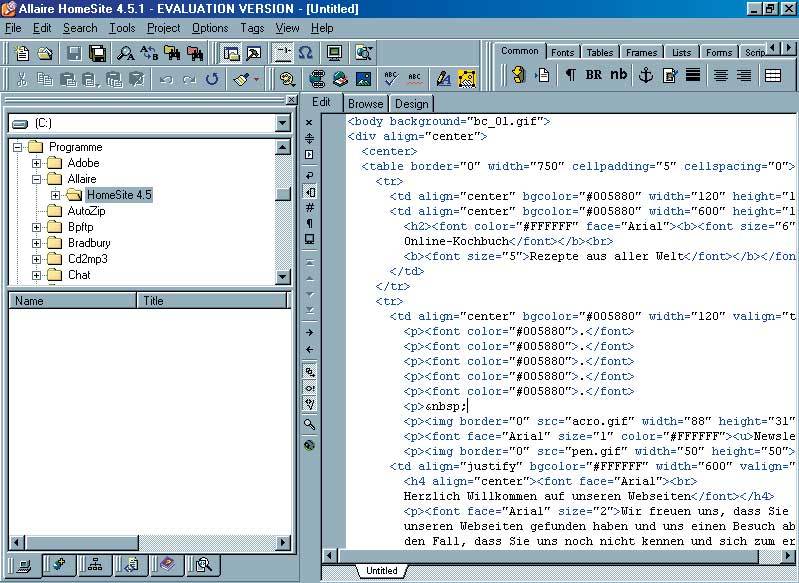
Task: Open the Tools menu
Action: tap(122, 28)
